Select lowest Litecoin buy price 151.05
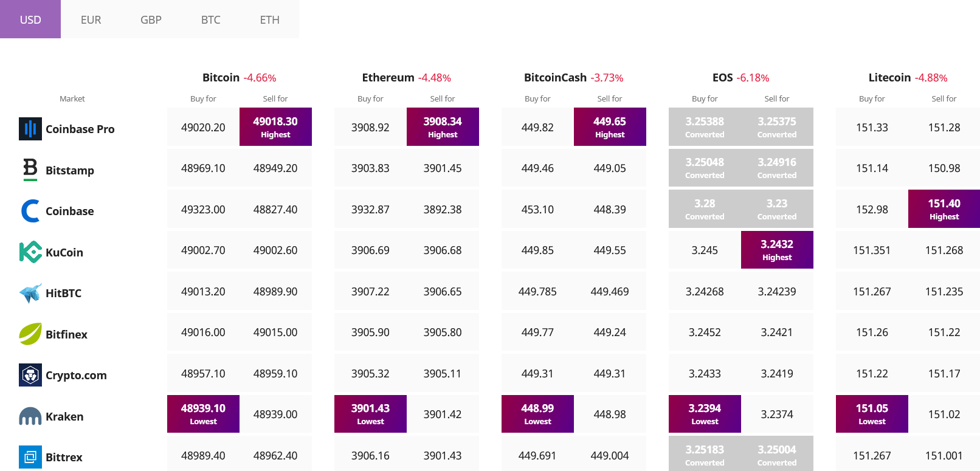Screen dimensions: 980x471 872,413
